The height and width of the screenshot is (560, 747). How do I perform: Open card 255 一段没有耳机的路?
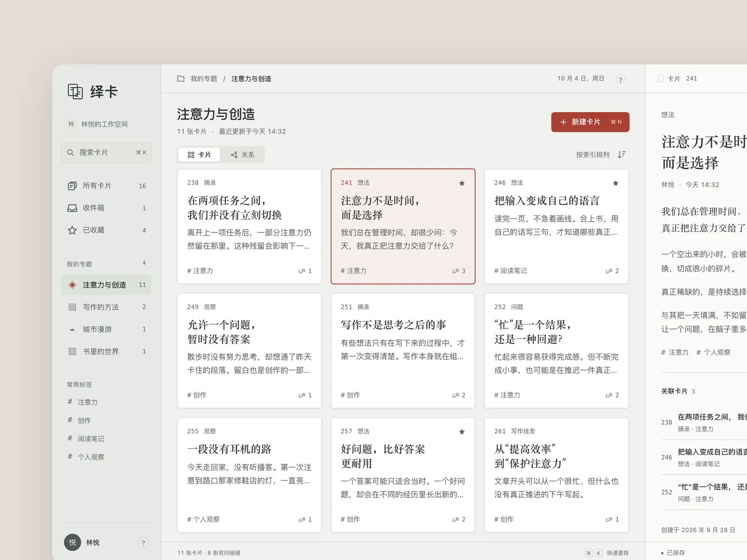(x=249, y=475)
